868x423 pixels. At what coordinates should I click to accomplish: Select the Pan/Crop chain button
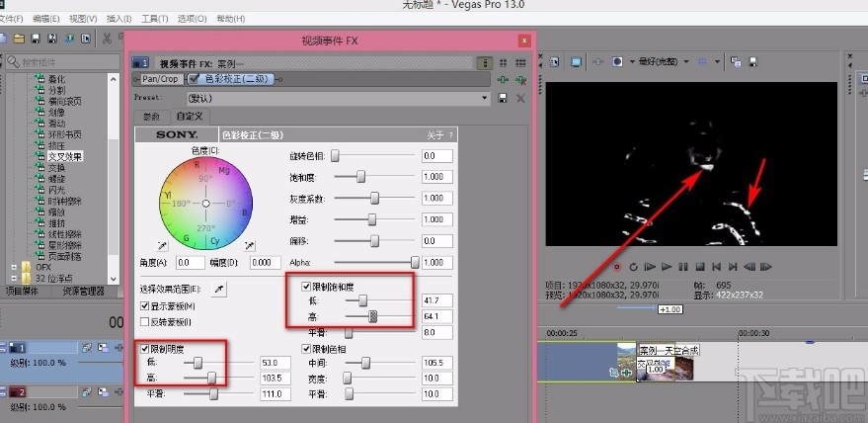161,79
